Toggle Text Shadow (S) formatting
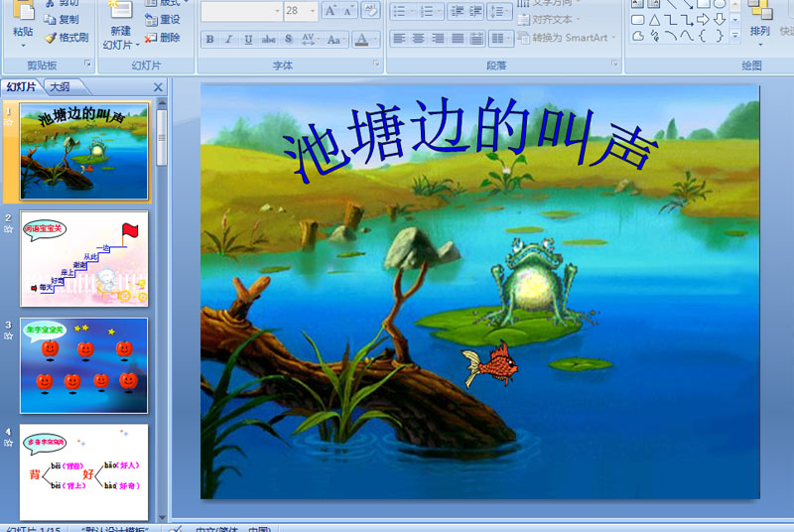 [x=288, y=39]
